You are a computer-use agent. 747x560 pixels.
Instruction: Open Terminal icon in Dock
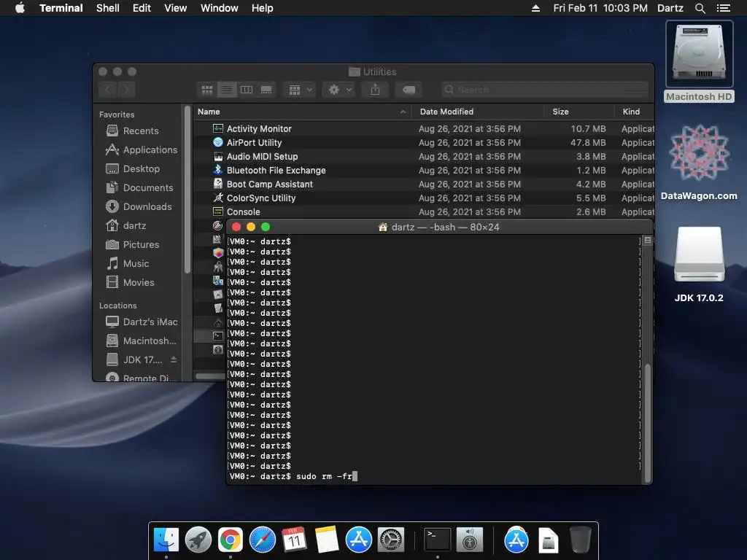tap(438, 540)
